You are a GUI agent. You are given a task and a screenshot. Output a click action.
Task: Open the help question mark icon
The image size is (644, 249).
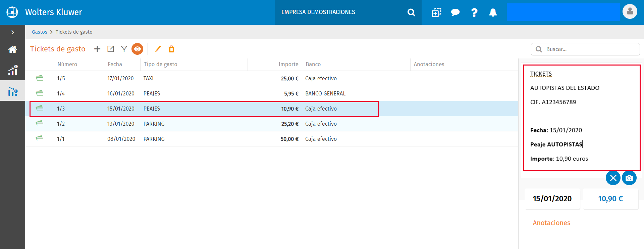(x=474, y=12)
